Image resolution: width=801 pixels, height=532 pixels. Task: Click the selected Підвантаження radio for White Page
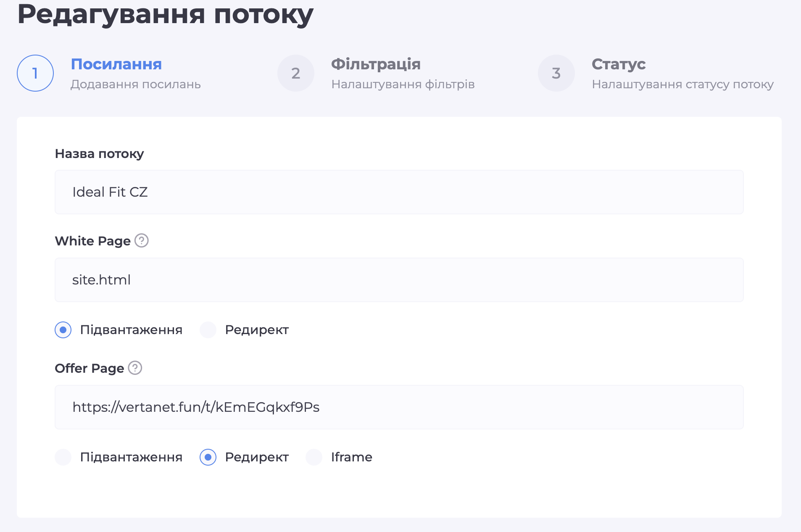tap(63, 330)
